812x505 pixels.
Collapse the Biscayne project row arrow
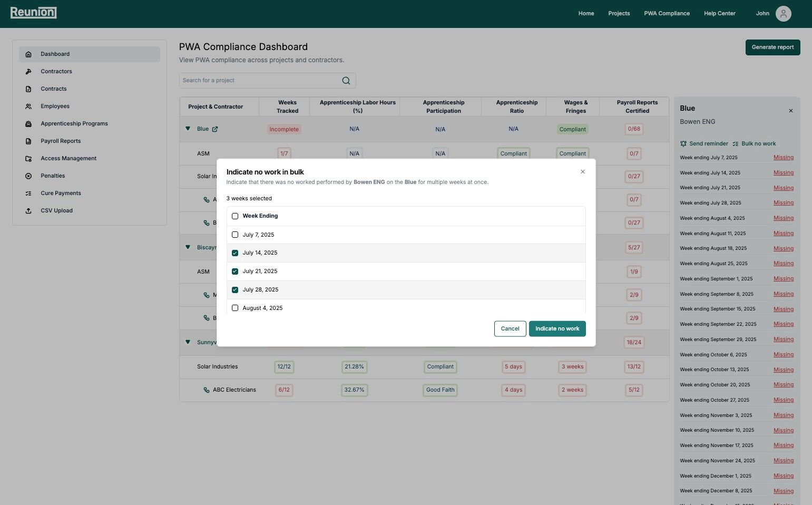coord(188,247)
